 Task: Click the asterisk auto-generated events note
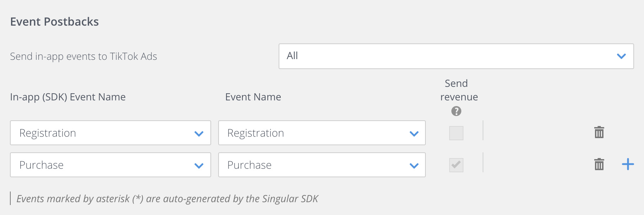coord(167,199)
